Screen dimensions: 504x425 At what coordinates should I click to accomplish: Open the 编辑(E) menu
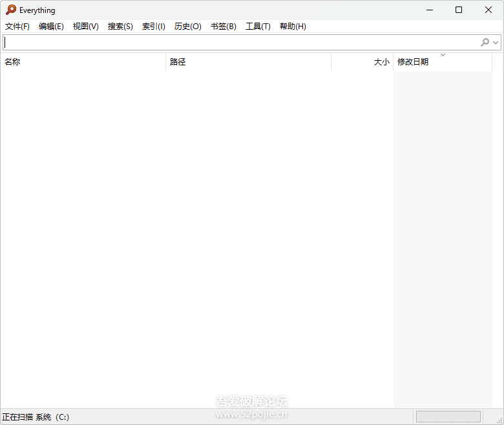point(51,27)
